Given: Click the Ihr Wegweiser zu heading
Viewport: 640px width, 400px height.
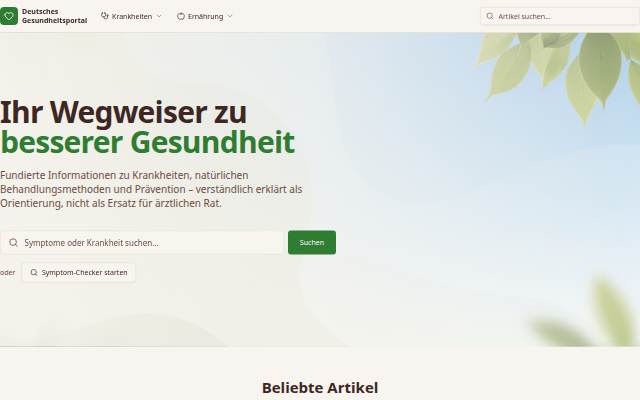Looking at the screenshot, I should click(x=123, y=112).
